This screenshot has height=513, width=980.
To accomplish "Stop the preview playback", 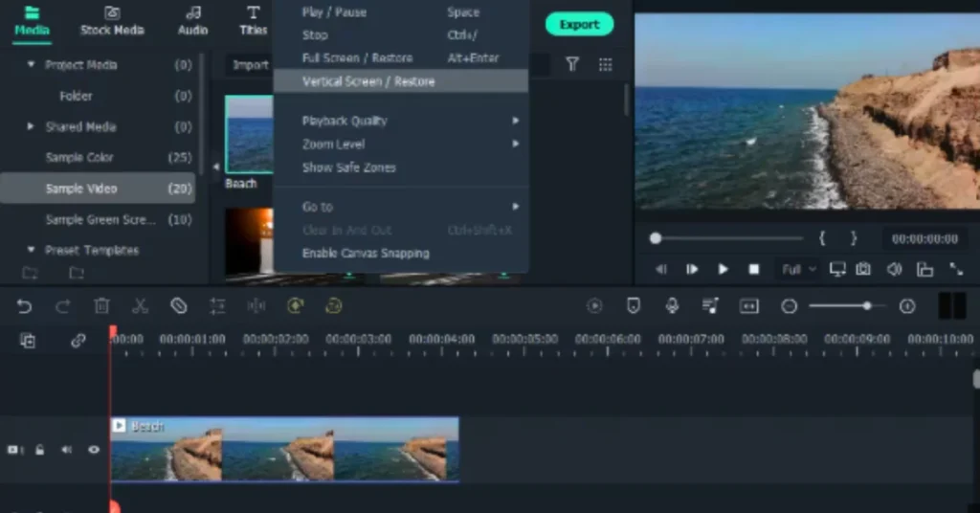I will pyautogui.click(x=754, y=269).
